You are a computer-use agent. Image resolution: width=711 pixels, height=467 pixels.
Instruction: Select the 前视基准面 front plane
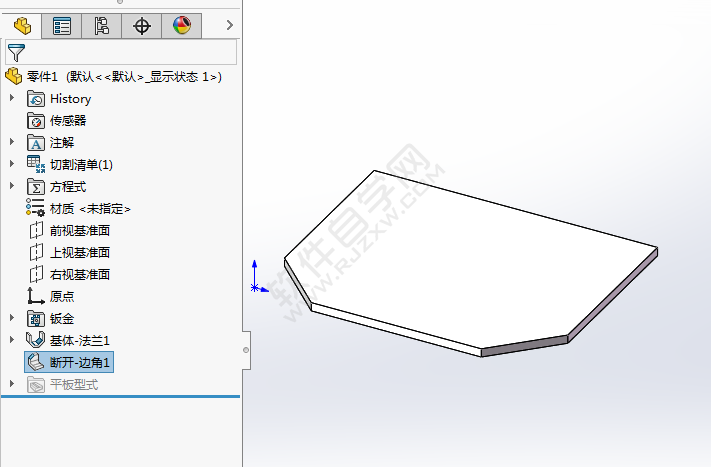[79, 230]
